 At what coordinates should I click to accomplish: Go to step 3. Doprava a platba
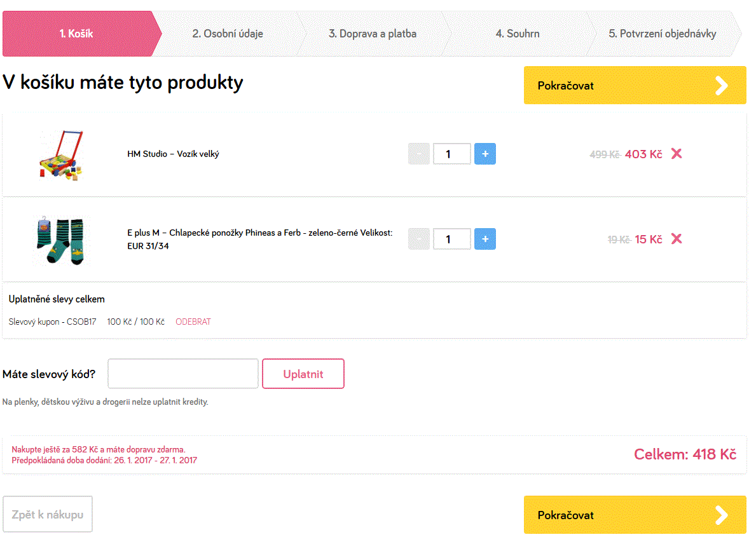tap(372, 34)
